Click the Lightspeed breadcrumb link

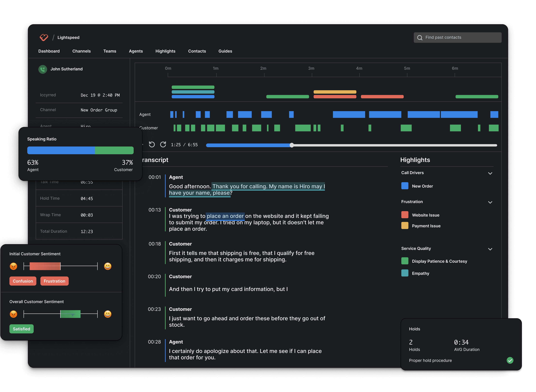(x=68, y=38)
